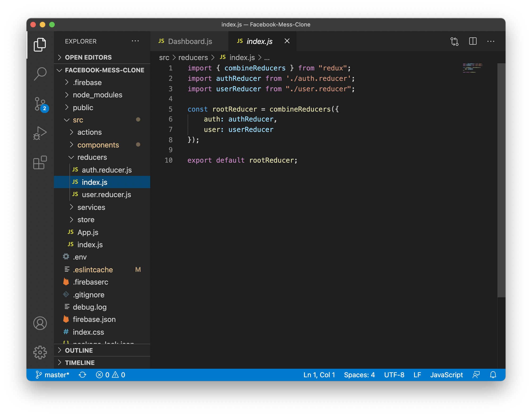Image resolution: width=532 pixels, height=416 pixels.
Task: Open App.js in the src folder
Action: [x=102, y=232]
